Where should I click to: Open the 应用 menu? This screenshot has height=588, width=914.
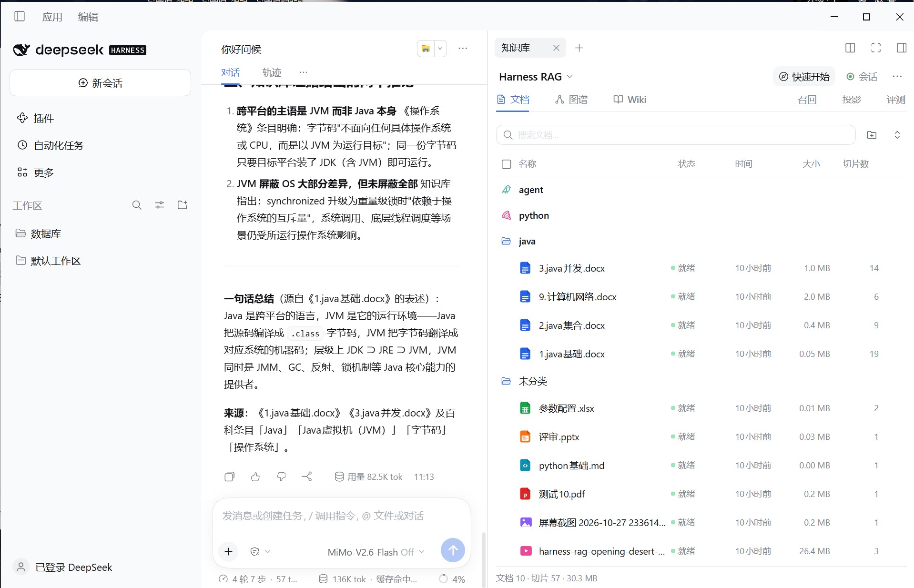52,17
